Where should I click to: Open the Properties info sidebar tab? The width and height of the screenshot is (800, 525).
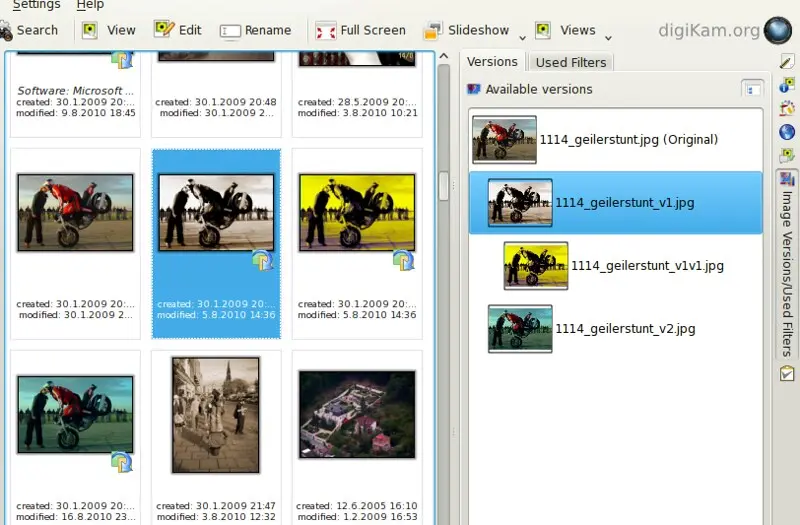[787, 85]
